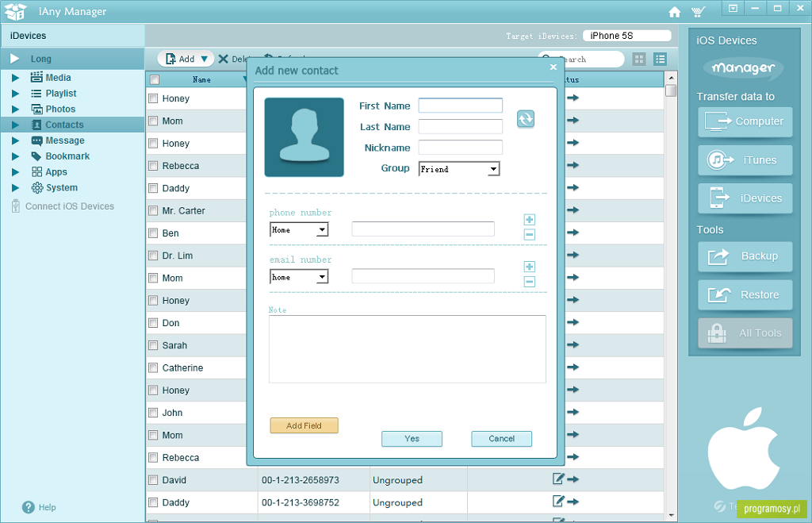The height and width of the screenshot is (523, 812).
Task: Open Help via the question mark icon
Action: (28, 507)
